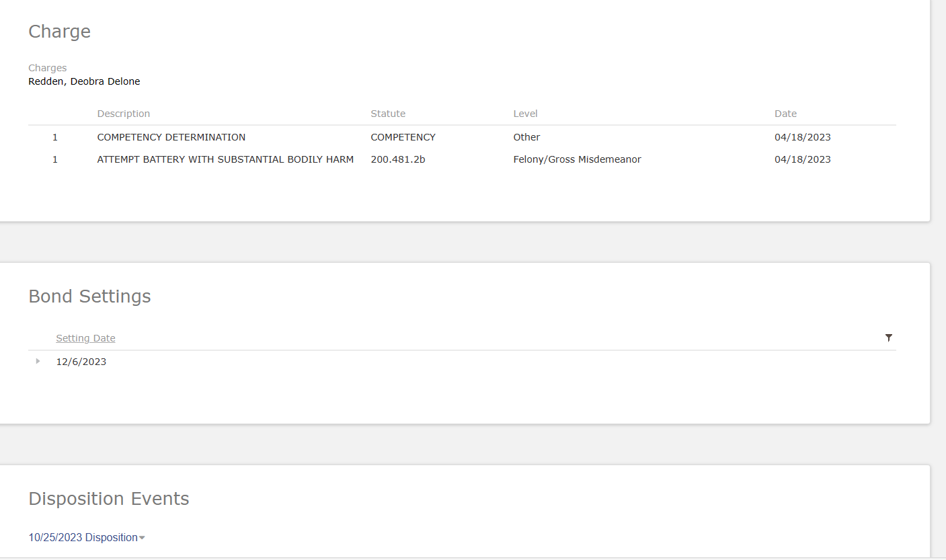Viewport: 946px width, 560px height.
Task: Click the date of the Competency Determination charge
Action: (802, 137)
